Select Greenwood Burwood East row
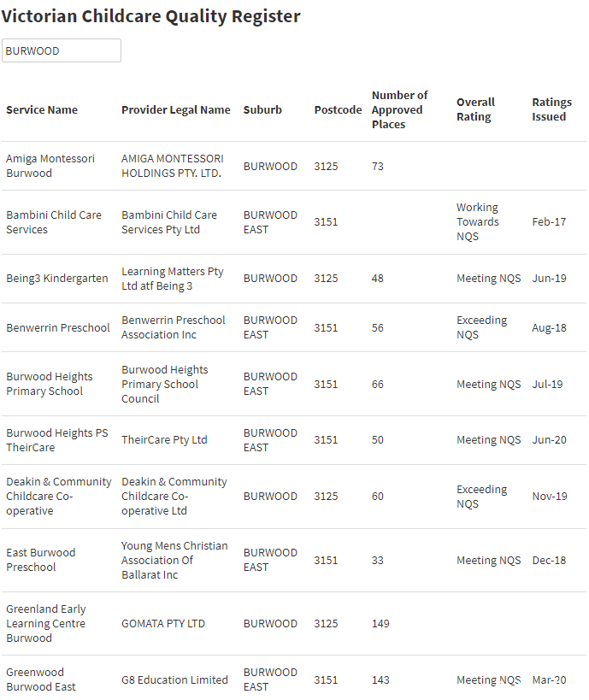The height and width of the screenshot is (700, 589). click(x=294, y=678)
